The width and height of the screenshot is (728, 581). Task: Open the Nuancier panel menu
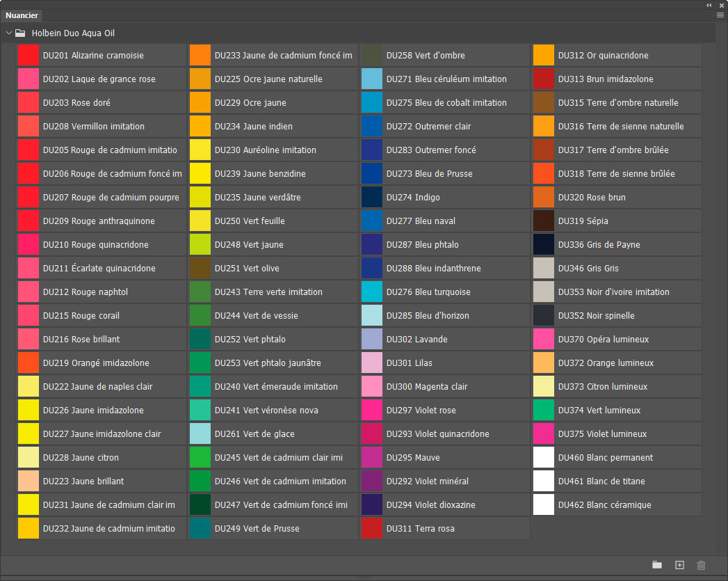(x=720, y=15)
